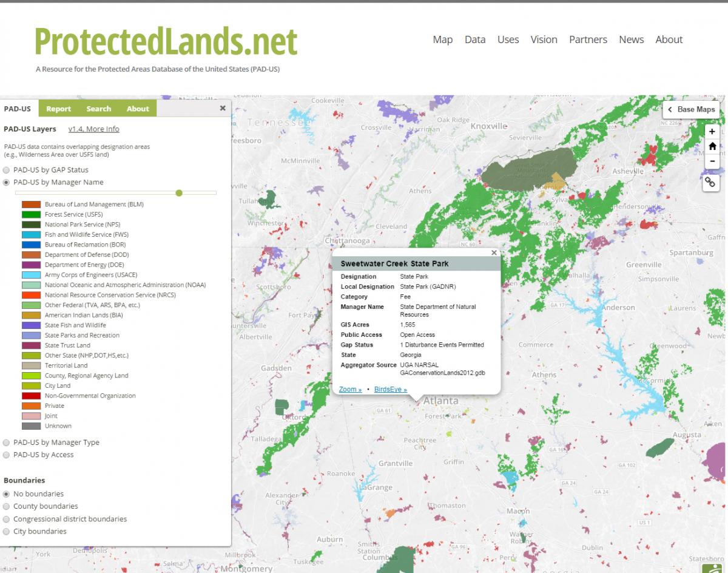This screenshot has width=728, height=573.
Task: Switch to the PAD-US tab
Action: click(x=18, y=109)
